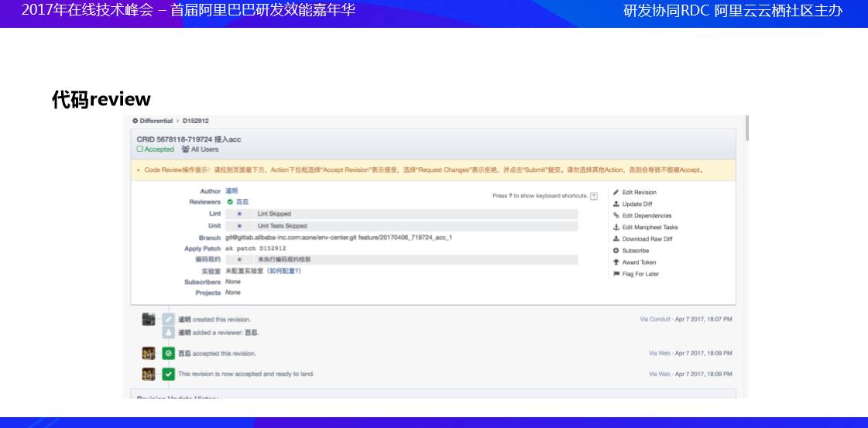This screenshot has height=428, width=868.
Task: Click the 'Via Web' timestamp on ready-to-land event
Action: (691, 375)
